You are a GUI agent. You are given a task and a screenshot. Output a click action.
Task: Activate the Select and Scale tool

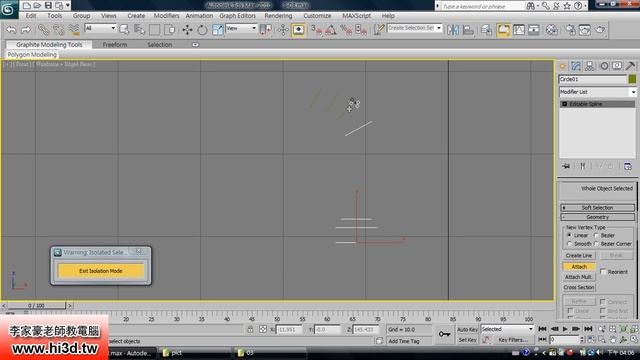coord(218,30)
